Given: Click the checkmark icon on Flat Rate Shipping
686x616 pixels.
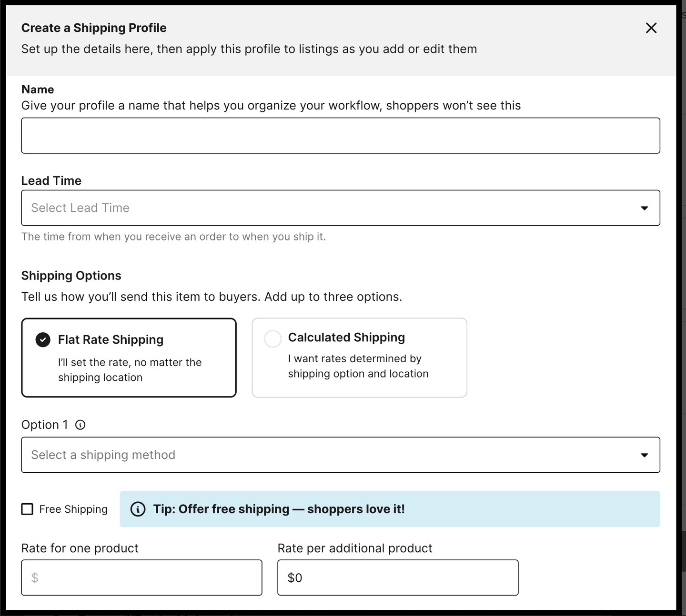Looking at the screenshot, I should tap(42, 339).
